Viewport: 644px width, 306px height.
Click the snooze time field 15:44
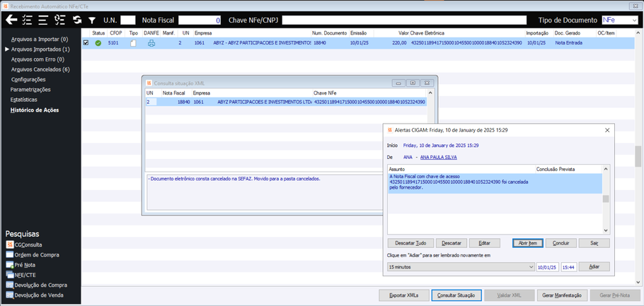coord(569,267)
